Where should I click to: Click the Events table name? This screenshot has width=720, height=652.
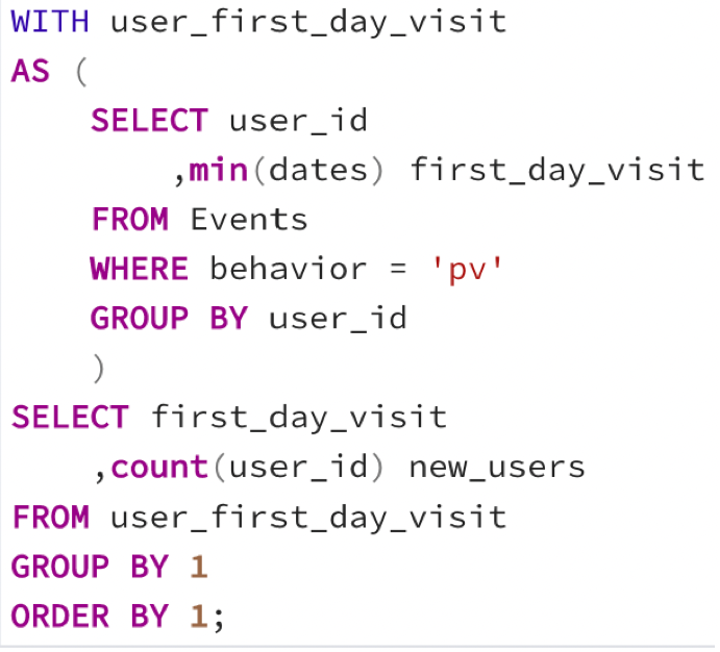click(x=248, y=219)
